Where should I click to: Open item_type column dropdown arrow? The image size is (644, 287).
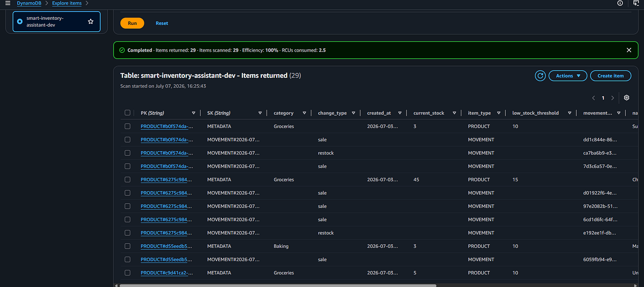coord(499,113)
